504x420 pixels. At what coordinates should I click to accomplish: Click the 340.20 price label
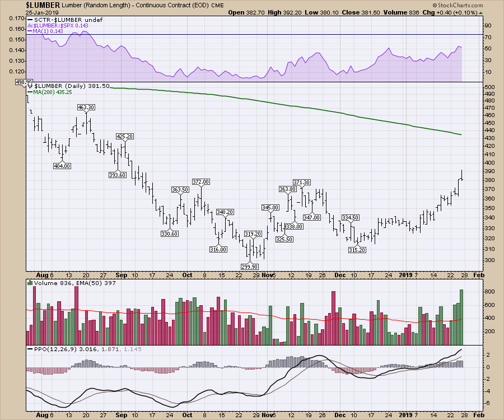coord(225,212)
